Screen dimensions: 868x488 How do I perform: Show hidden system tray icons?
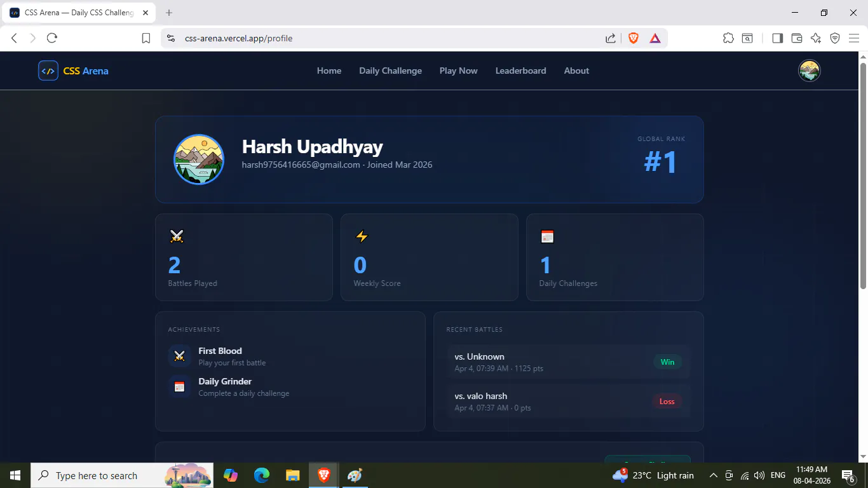[x=713, y=475]
